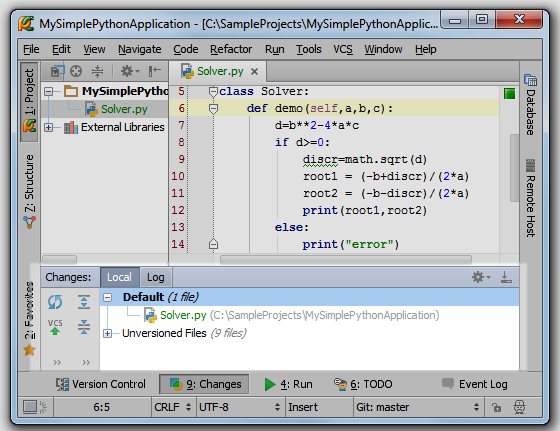Open the Version Control tool window
The image size is (560, 431).
101,384
